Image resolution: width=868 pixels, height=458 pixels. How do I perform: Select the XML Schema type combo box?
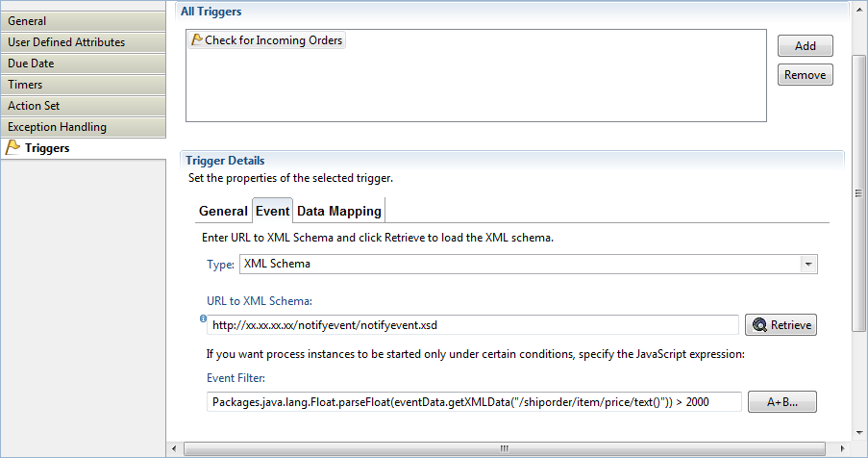pos(528,265)
